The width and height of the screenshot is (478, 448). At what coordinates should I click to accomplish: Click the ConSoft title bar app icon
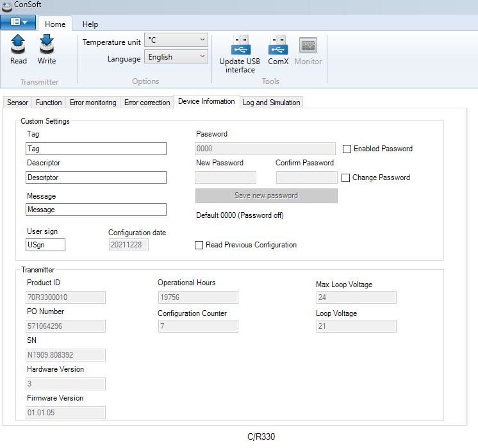click(x=6, y=6)
